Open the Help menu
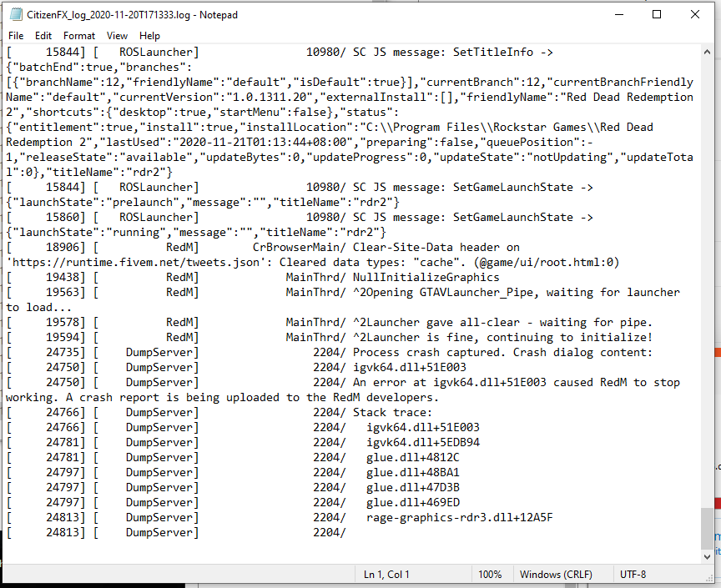721x588 pixels. [149, 35]
